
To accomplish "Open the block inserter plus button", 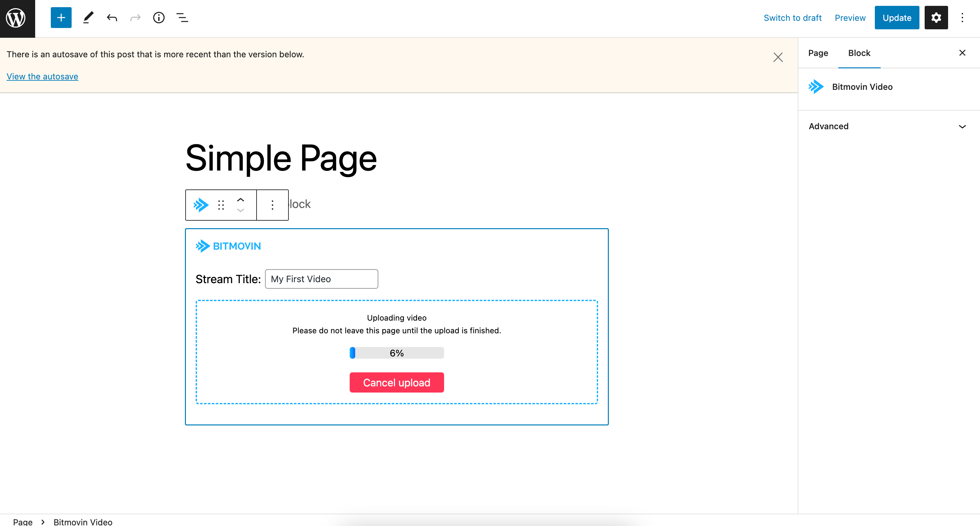I will 61,18.
